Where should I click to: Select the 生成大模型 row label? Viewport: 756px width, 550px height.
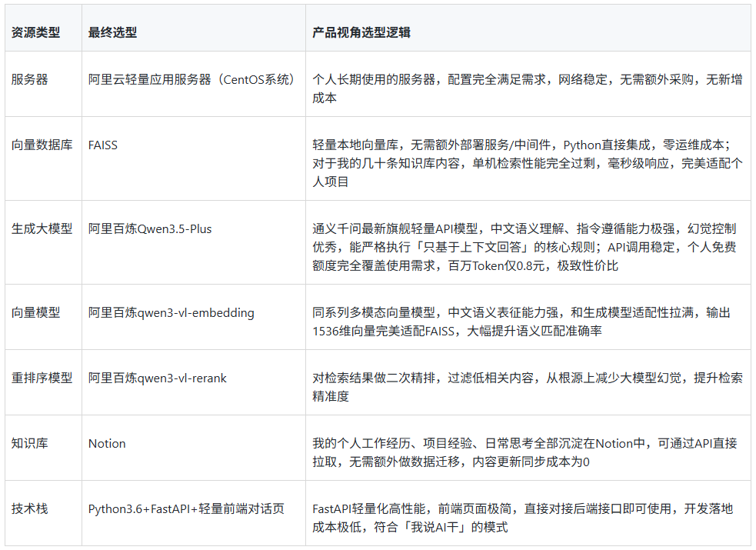(42, 229)
